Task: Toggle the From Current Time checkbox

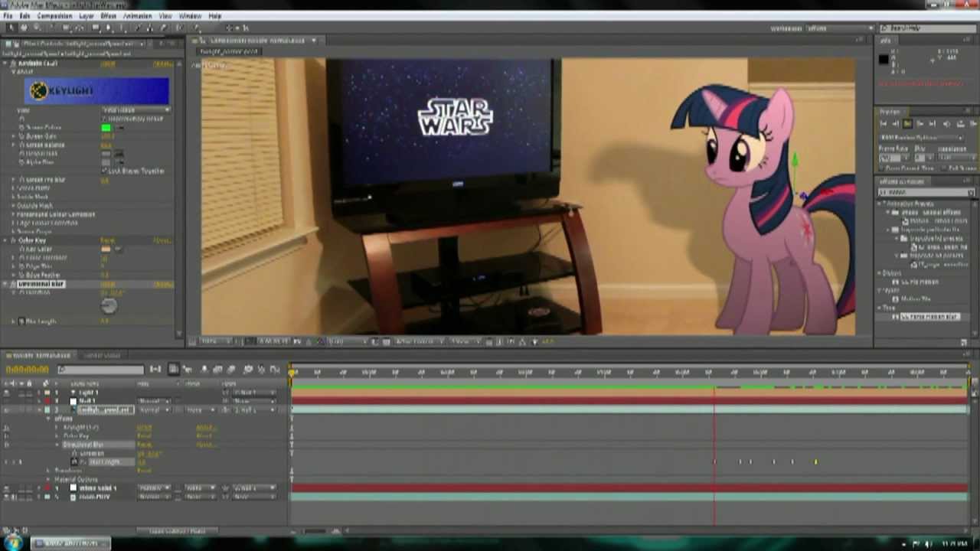Action: pos(883,168)
